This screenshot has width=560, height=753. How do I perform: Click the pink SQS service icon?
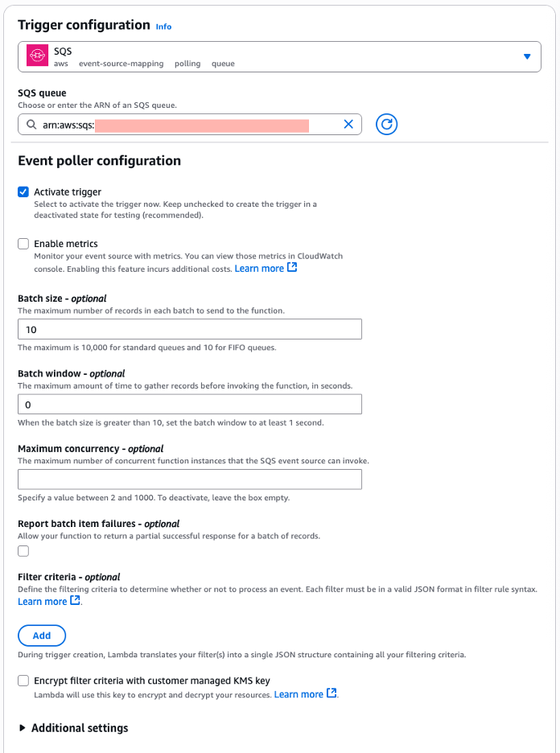(x=36, y=56)
